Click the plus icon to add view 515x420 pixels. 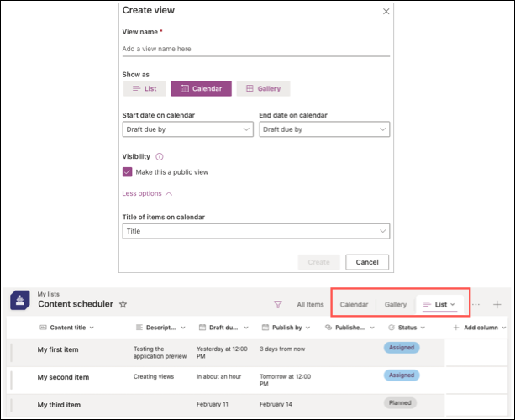[x=497, y=304]
